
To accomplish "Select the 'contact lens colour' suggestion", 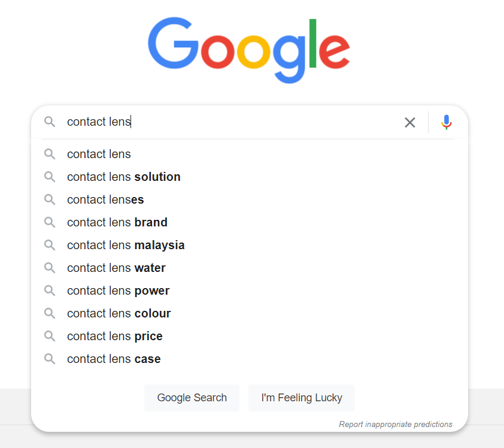I will 119,313.
